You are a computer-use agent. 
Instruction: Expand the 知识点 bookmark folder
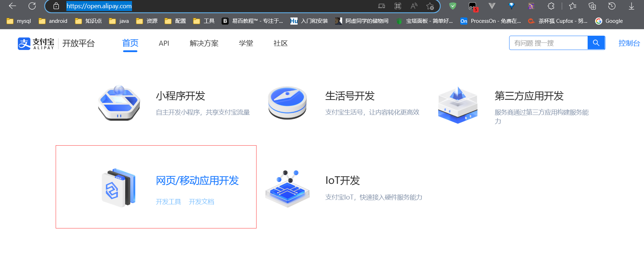point(88,21)
